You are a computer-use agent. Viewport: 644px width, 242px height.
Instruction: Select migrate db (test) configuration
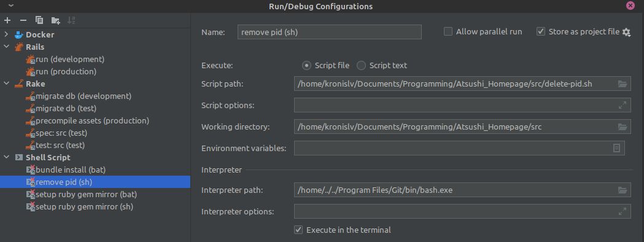click(x=66, y=109)
